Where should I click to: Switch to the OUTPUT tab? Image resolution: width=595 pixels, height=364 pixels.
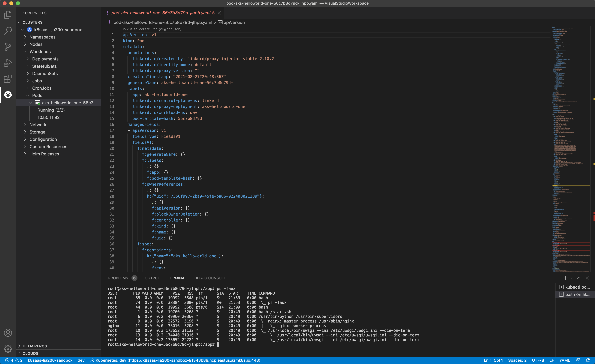(152, 278)
